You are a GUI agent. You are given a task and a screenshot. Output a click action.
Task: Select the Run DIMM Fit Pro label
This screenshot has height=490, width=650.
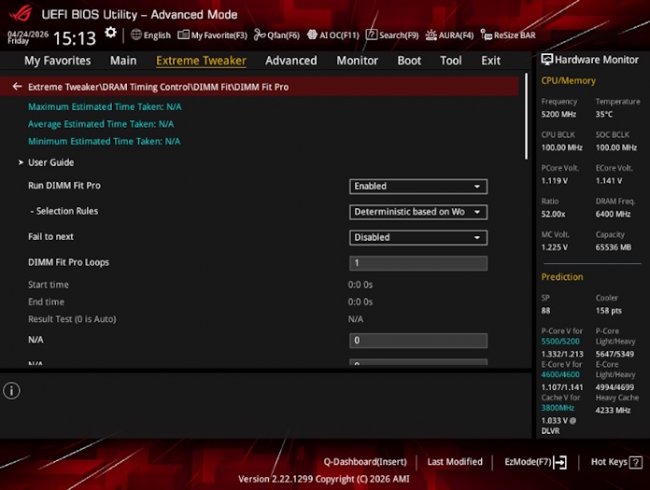(64, 186)
